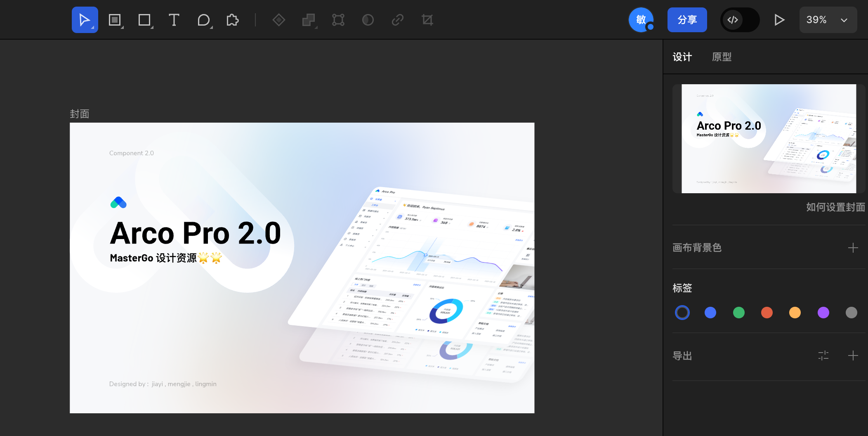Click the Designed by credits text

click(x=163, y=384)
